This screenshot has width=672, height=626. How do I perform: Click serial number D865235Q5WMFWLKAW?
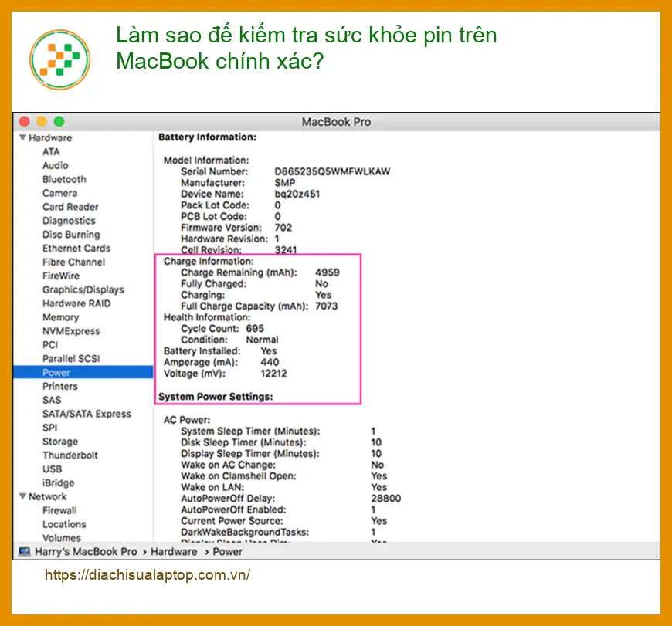coord(332,171)
